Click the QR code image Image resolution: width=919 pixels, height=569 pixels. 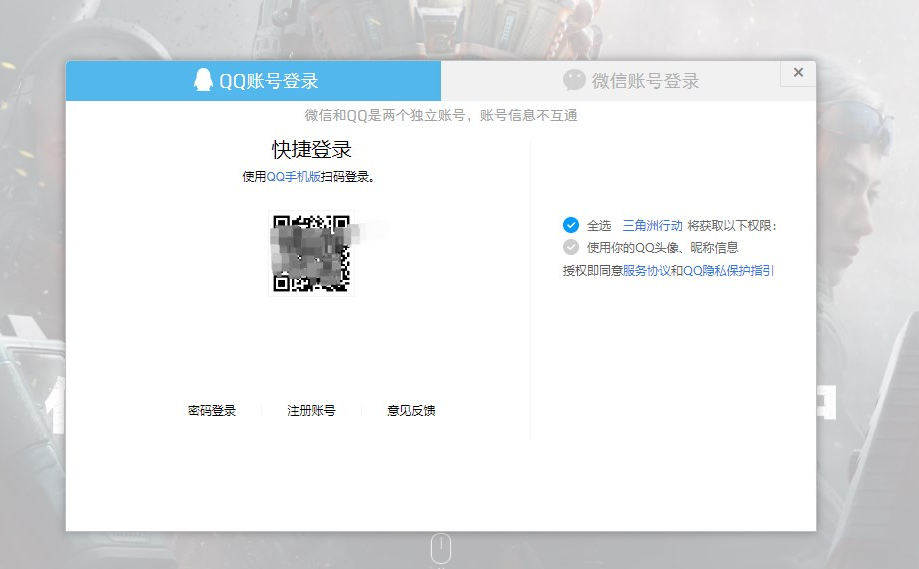[x=311, y=253]
